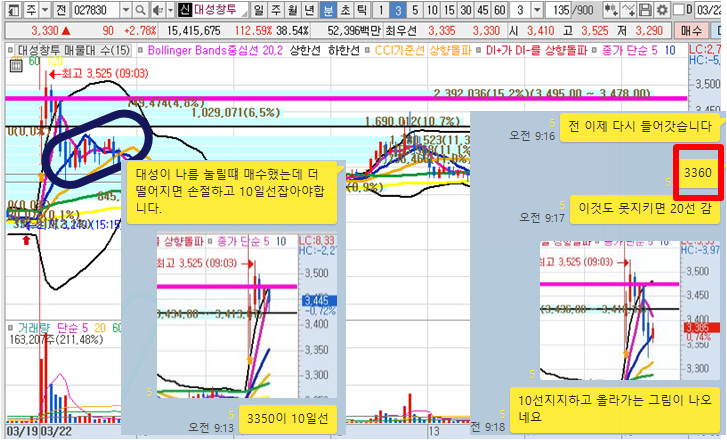
Task: Click marker square before Bollinger Bands label
Action: tap(140, 49)
